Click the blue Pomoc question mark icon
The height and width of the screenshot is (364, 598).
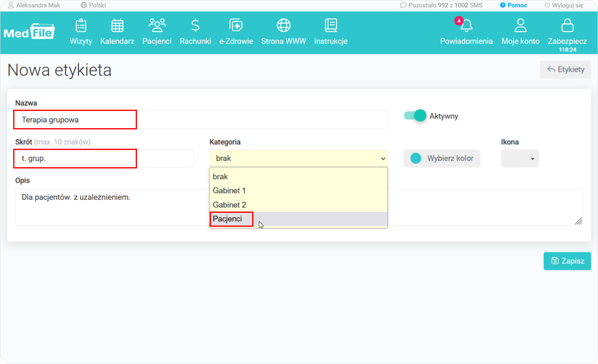pos(503,5)
